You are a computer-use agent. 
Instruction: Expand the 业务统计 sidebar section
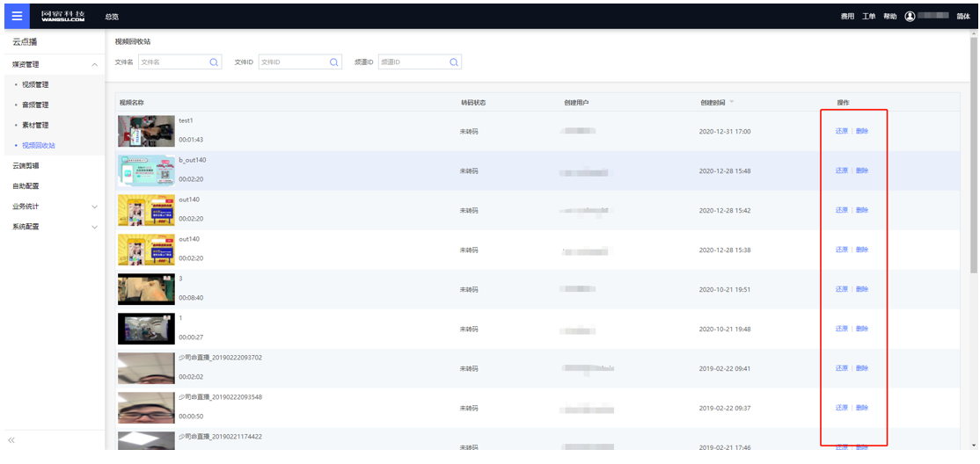[94, 207]
